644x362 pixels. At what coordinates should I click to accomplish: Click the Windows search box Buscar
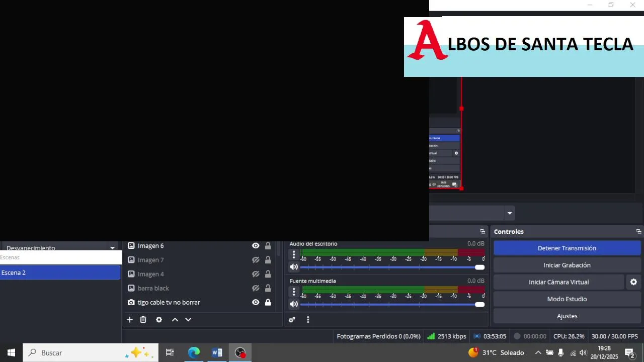[x=91, y=353]
